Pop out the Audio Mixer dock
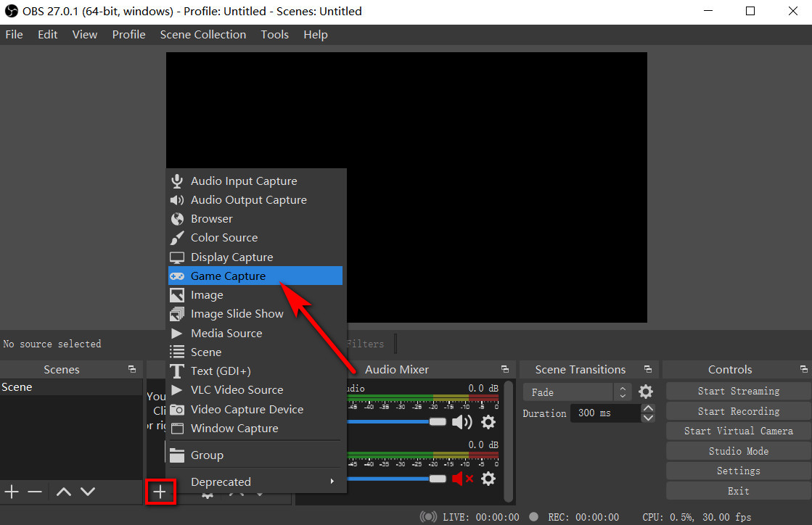Image resolution: width=812 pixels, height=525 pixels. click(x=505, y=369)
